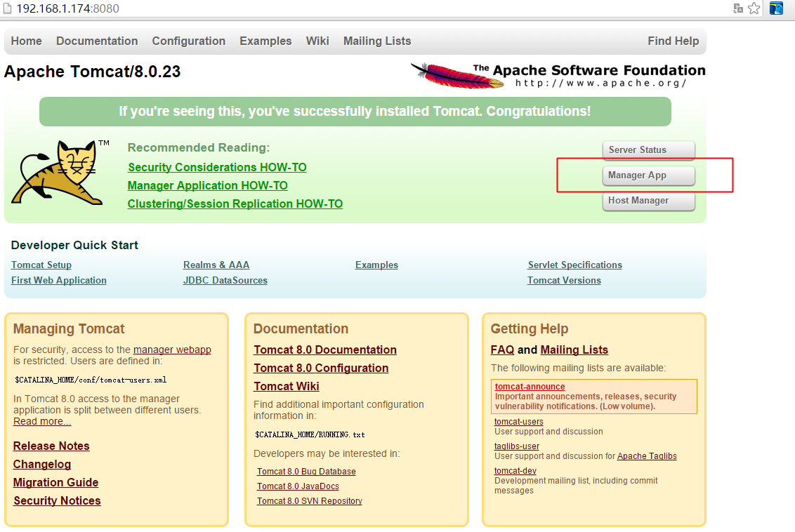This screenshot has height=532, width=795.
Task: Open the Security Considerations HOW-TO link
Action: click(x=216, y=167)
